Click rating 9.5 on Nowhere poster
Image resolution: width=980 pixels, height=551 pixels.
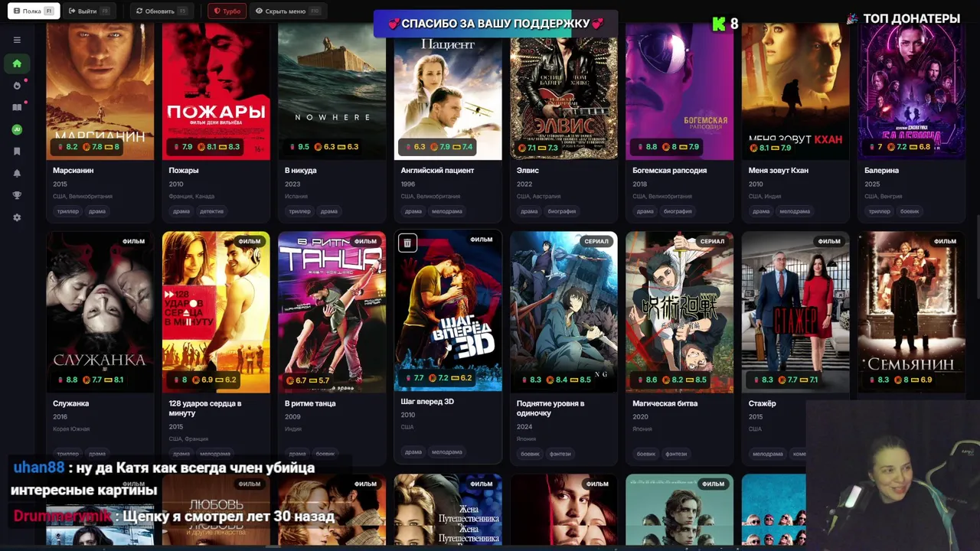(x=299, y=147)
